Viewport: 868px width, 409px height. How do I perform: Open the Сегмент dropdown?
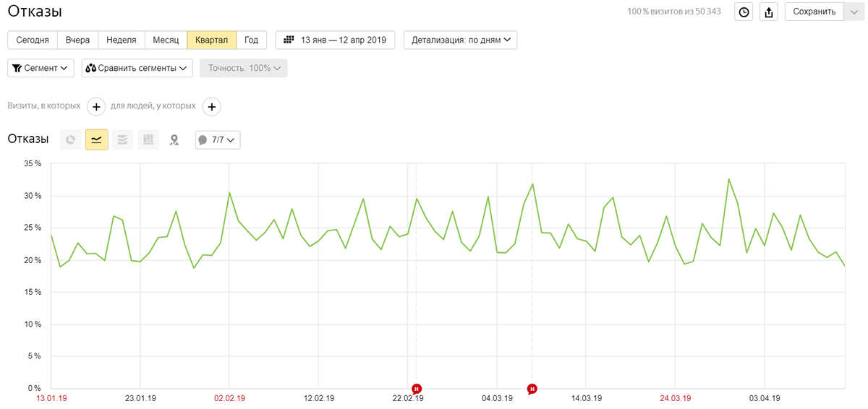41,68
